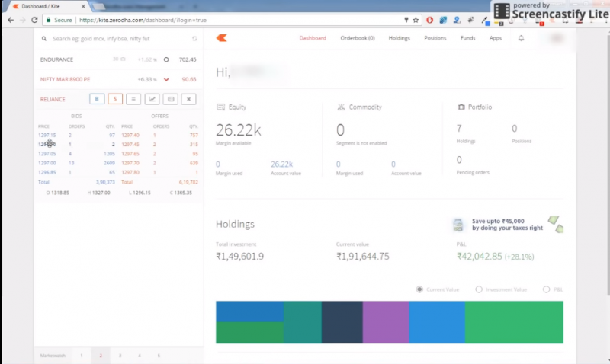610x364 pixels.
Task: Click the Kite logo icon
Action: (222, 37)
